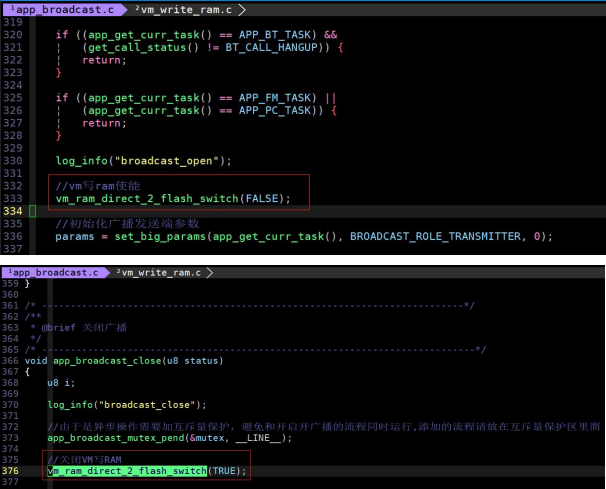Place cursor on log_info("broadcast_open") line
The height and width of the screenshot is (489, 606).
143,161
